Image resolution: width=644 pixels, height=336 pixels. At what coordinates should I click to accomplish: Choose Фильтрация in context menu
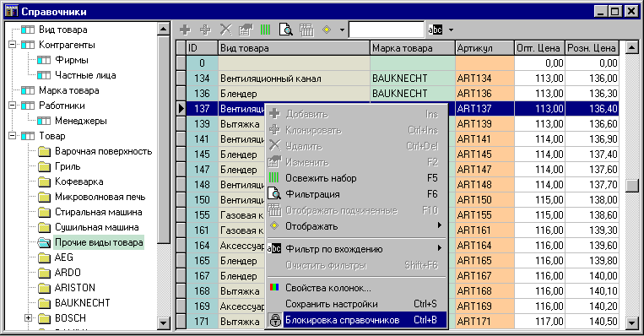pyautogui.click(x=356, y=194)
